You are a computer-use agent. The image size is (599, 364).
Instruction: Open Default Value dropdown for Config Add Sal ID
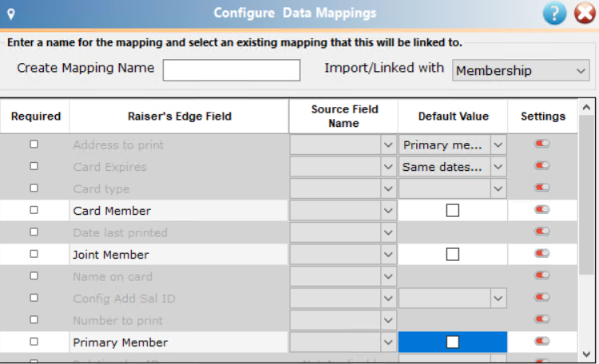pos(498,299)
